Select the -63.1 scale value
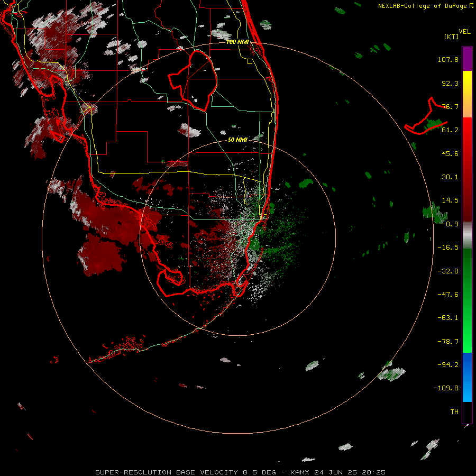The height and width of the screenshot is (476, 476). click(x=448, y=318)
